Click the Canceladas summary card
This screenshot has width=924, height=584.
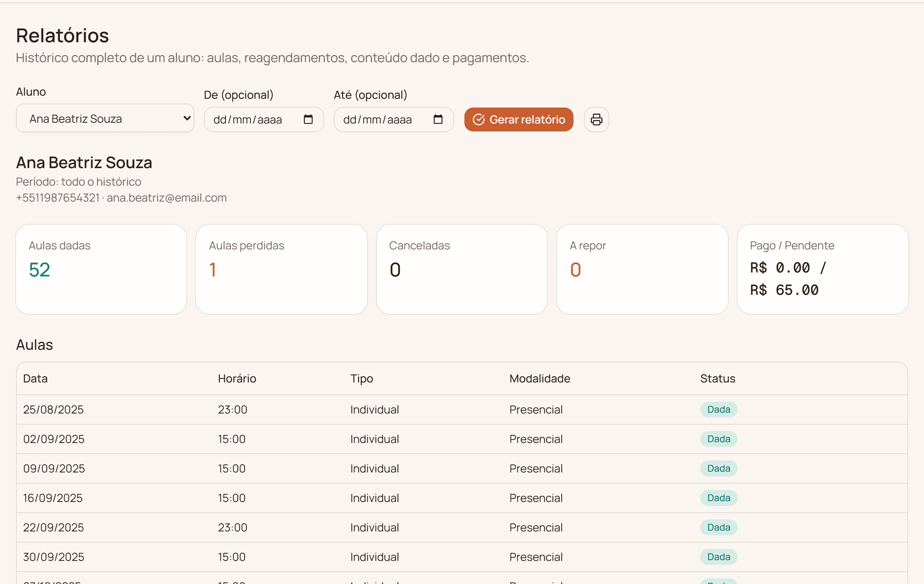462,269
